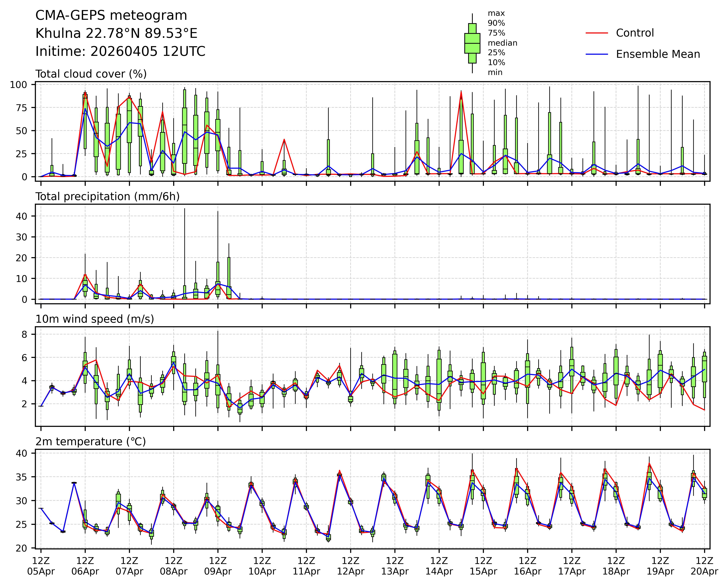The width and height of the screenshot is (728, 586).
Task: Click the 10m wind speed panel title
Action: click(95, 319)
